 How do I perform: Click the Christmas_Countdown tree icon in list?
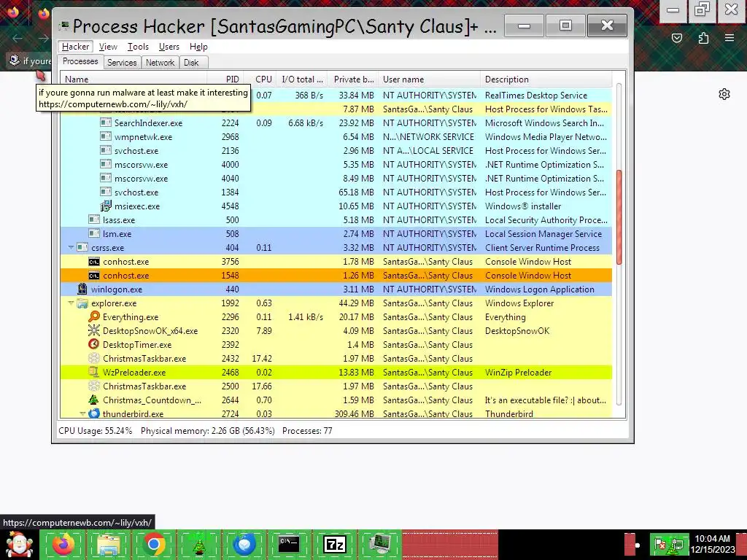click(94, 400)
